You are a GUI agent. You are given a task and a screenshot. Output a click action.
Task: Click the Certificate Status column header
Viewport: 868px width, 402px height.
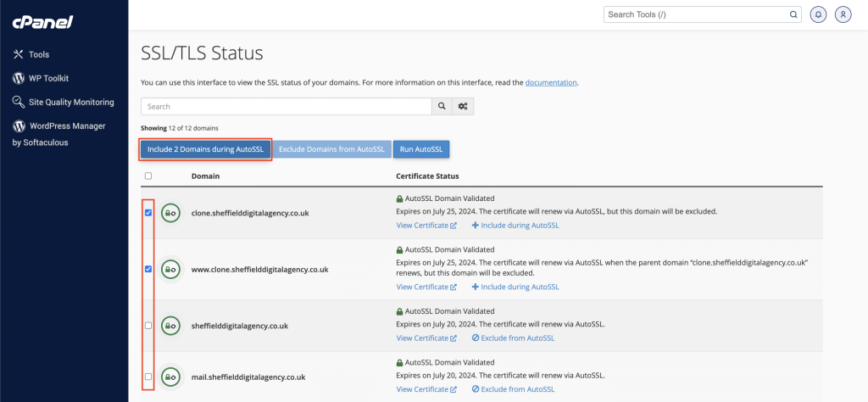427,176
